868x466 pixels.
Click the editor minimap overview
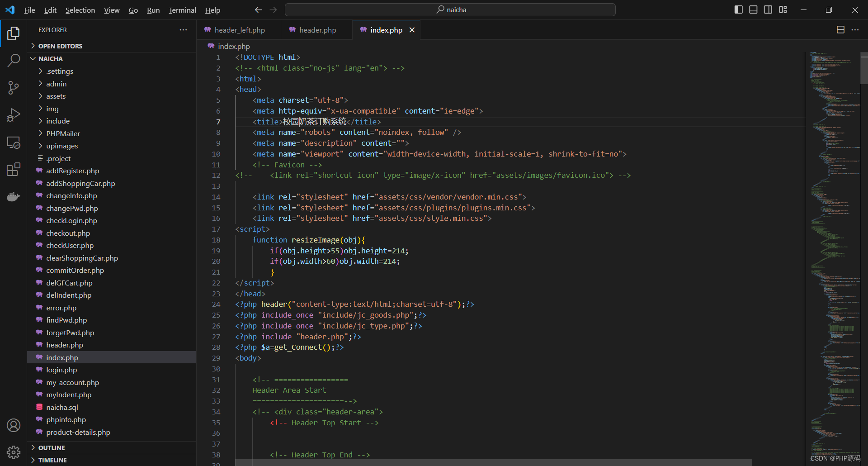click(834, 253)
